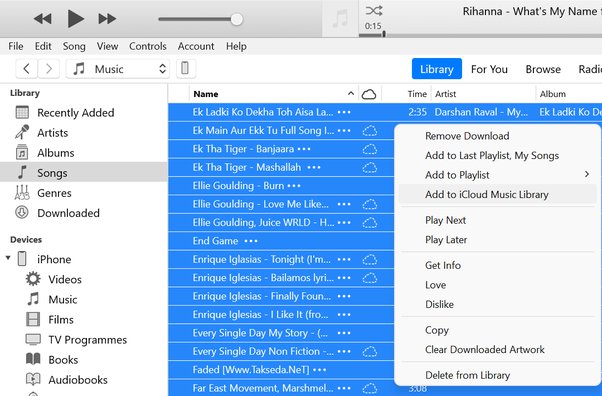Choose Play Later from context menu

[498, 240]
